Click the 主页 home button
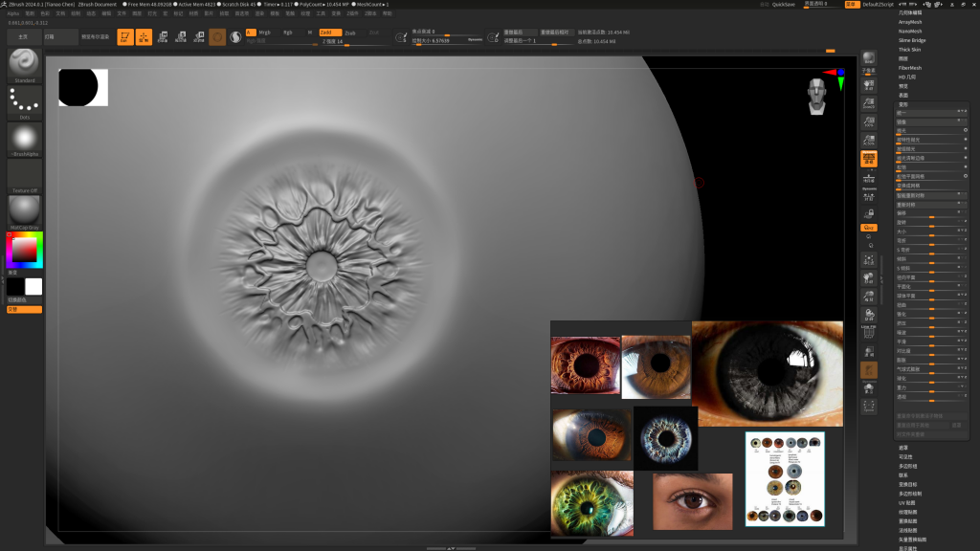The width and height of the screenshot is (980, 551). (x=23, y=37)
